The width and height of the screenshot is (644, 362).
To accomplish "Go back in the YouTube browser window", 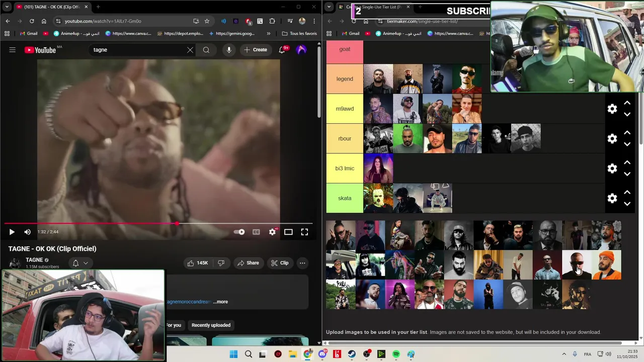I will coord(8,21).
